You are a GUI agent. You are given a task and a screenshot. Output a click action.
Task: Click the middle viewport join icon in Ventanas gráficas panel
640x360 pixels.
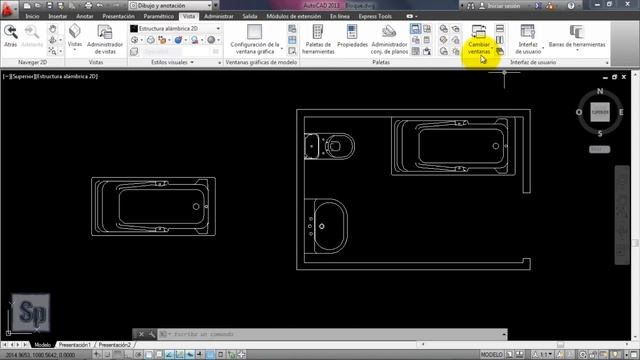[x=292, y=40]
